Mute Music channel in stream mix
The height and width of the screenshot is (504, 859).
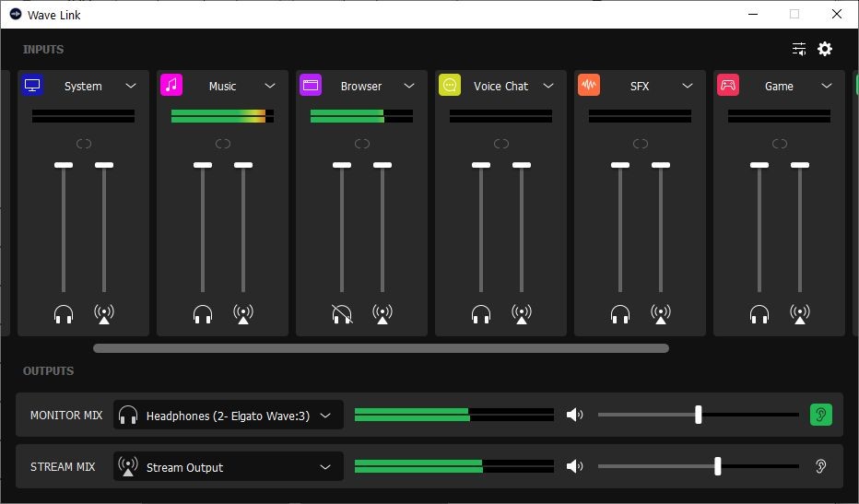point(243,314)
